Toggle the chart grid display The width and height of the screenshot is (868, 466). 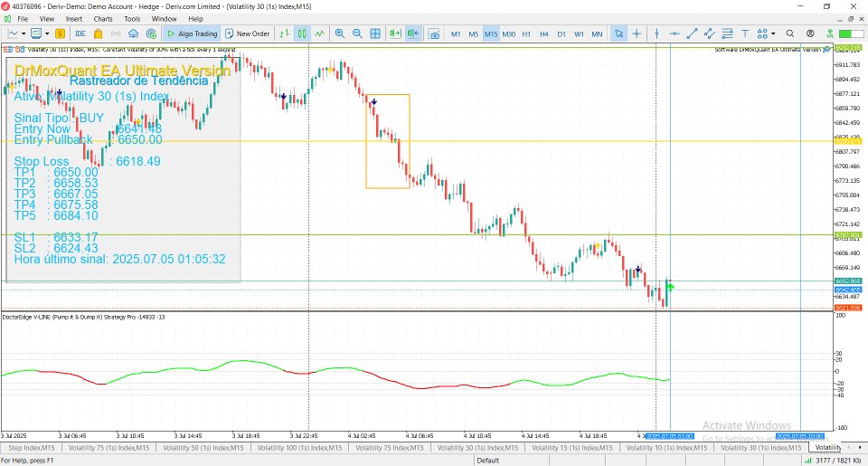pyautogui.click(x=375, y=33)
